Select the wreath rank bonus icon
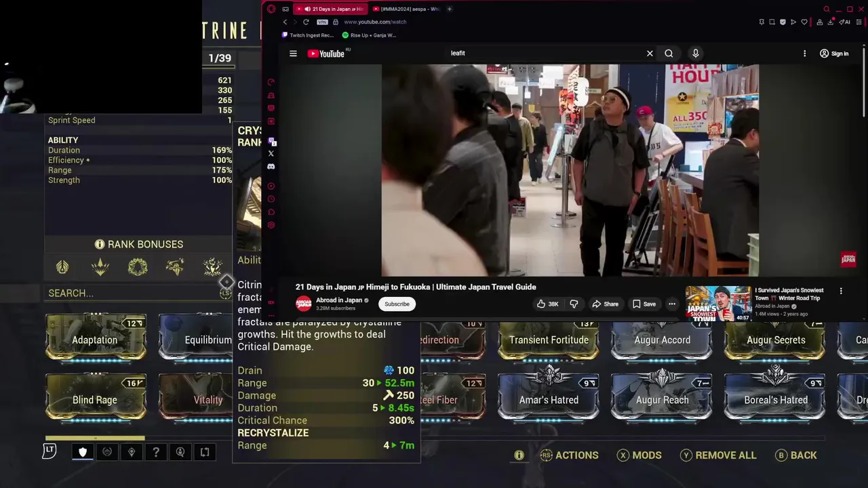 [x=138, y=267]
